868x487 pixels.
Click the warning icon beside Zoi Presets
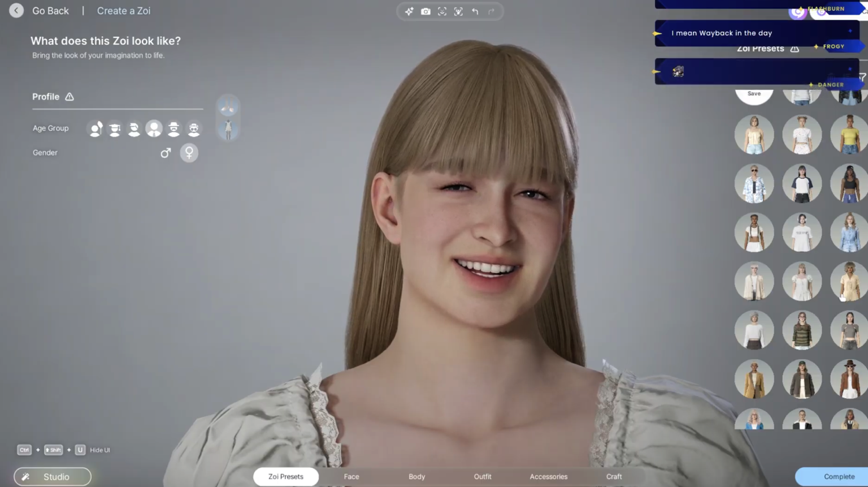coord(795,49)
